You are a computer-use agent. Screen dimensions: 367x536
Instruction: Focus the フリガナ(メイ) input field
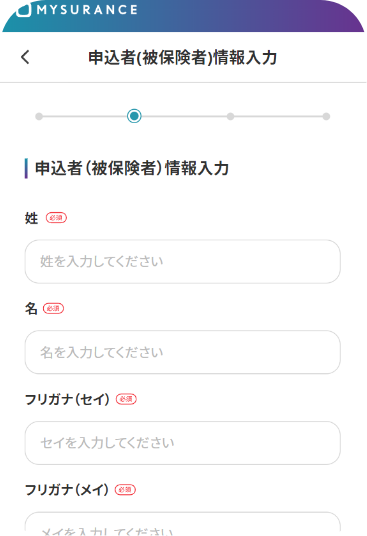tap(183, 524)
